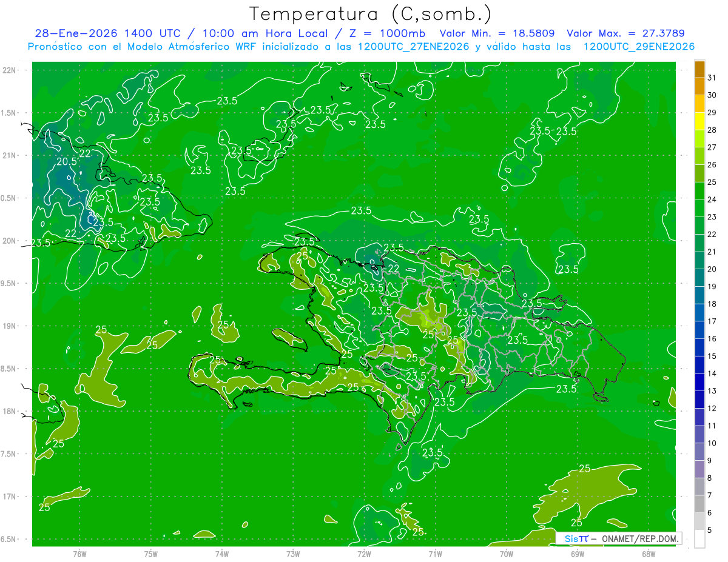Image resolution: width=728 pixels, height=562 pixels.
Task: Click the legend value label 5
Action: coord(710,530)
